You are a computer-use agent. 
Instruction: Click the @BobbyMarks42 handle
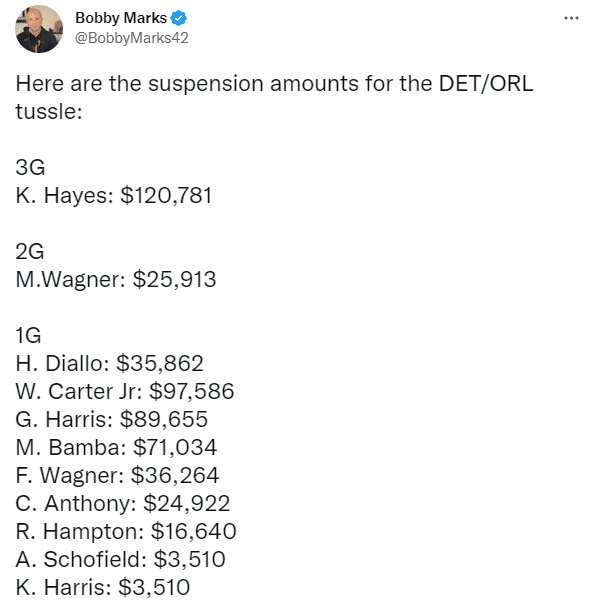[132, 38]
